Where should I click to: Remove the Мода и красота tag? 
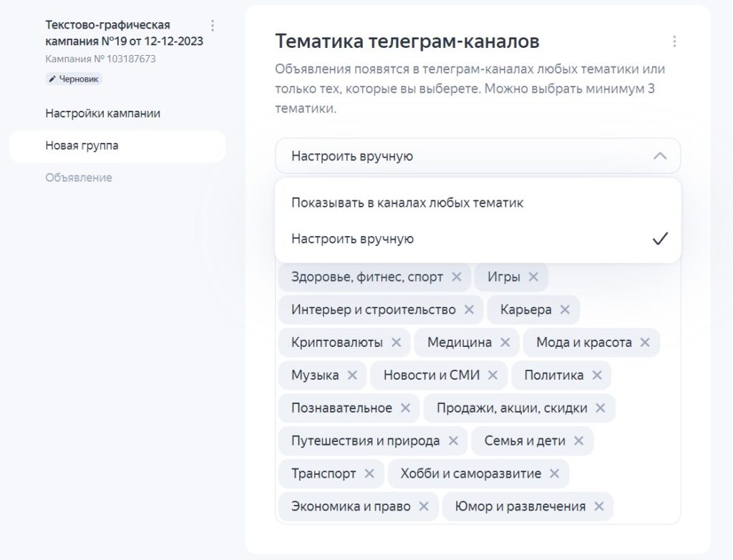[645, 343]
